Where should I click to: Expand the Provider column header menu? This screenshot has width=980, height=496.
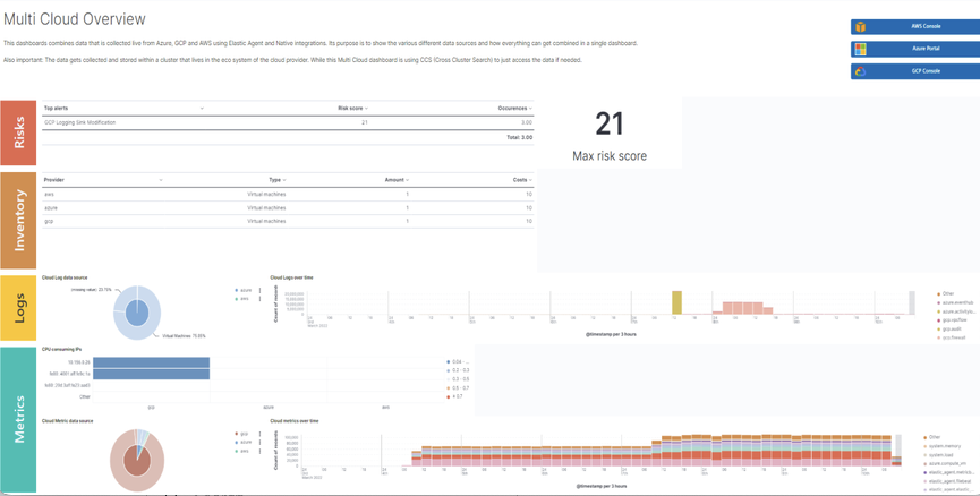click(161, 180)
